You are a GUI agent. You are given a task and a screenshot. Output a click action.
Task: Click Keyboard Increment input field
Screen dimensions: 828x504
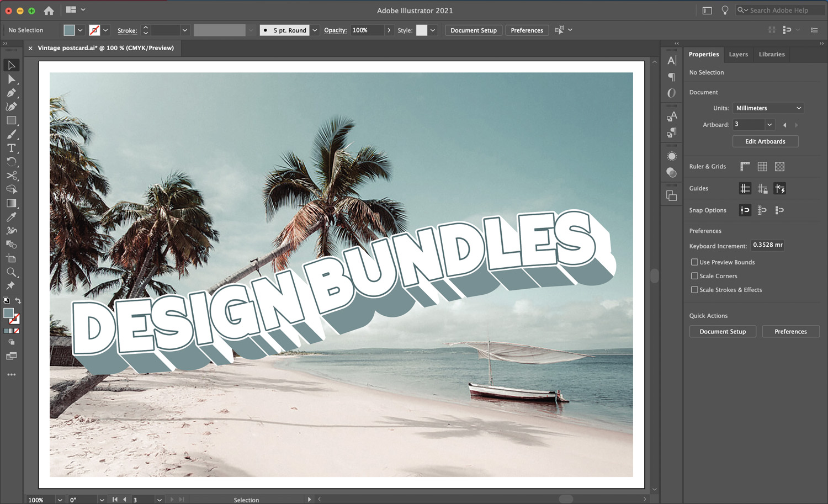[768, 245]
